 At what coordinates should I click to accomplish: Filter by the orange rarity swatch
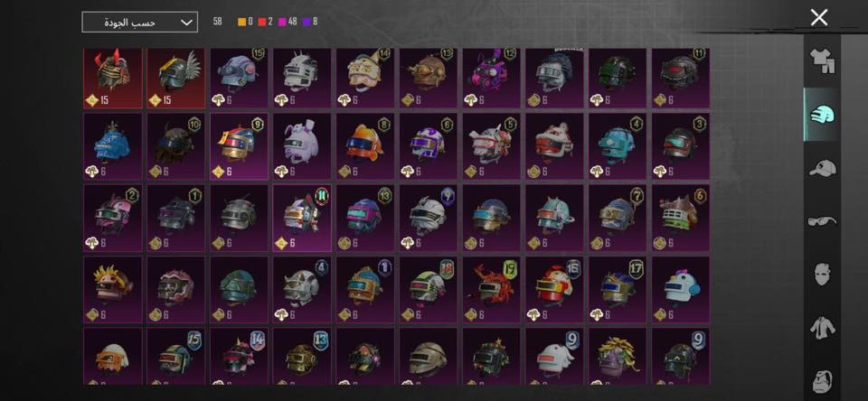(242, 22)
